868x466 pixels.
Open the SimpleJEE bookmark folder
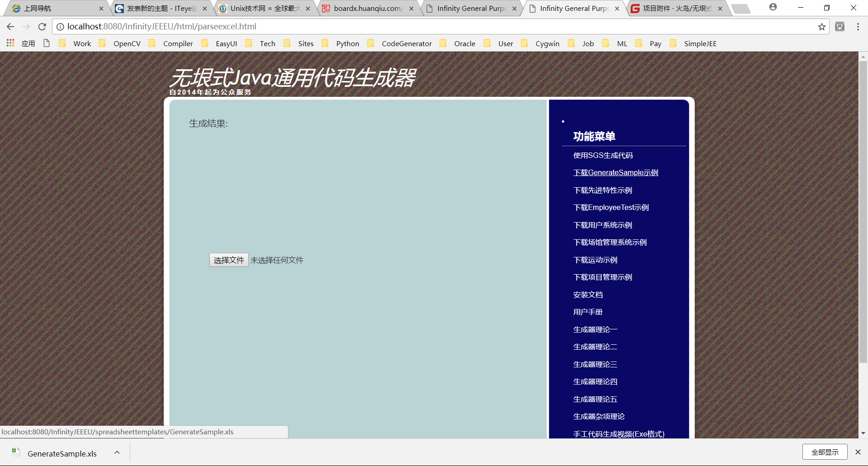point(693,43)
